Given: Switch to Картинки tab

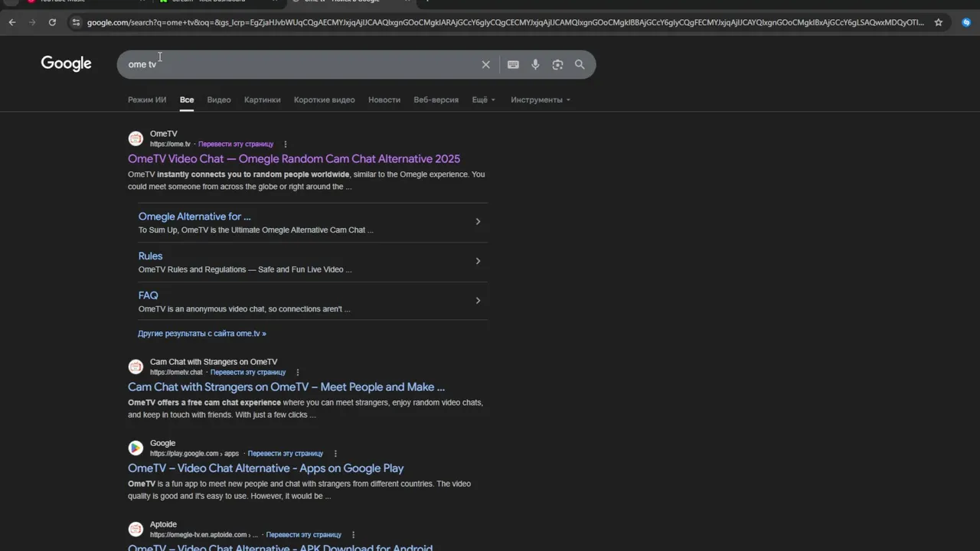Looking at the screenshot, I should coord(263,99).
